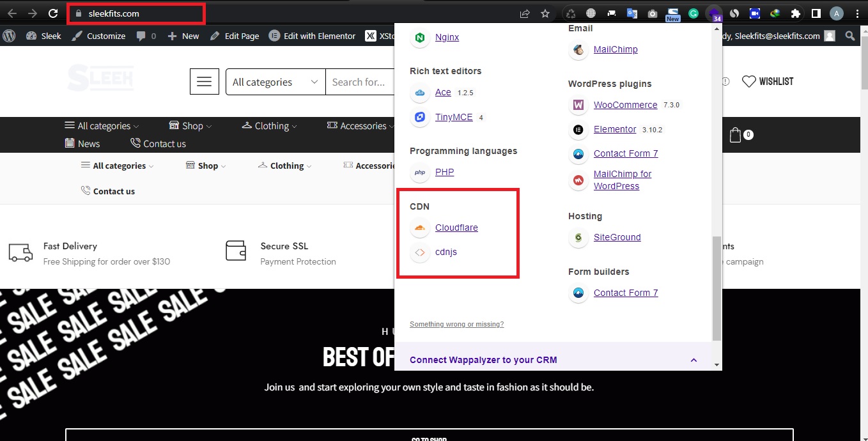
Task: Expand Clothing menu in light nav bar
Action: pos(285,166)
